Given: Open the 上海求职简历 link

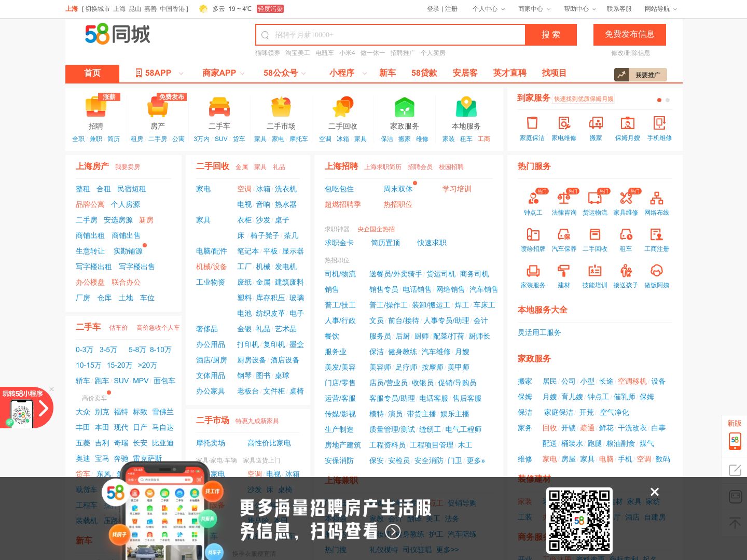Looking at the screenshot, I should pos(383,167).
